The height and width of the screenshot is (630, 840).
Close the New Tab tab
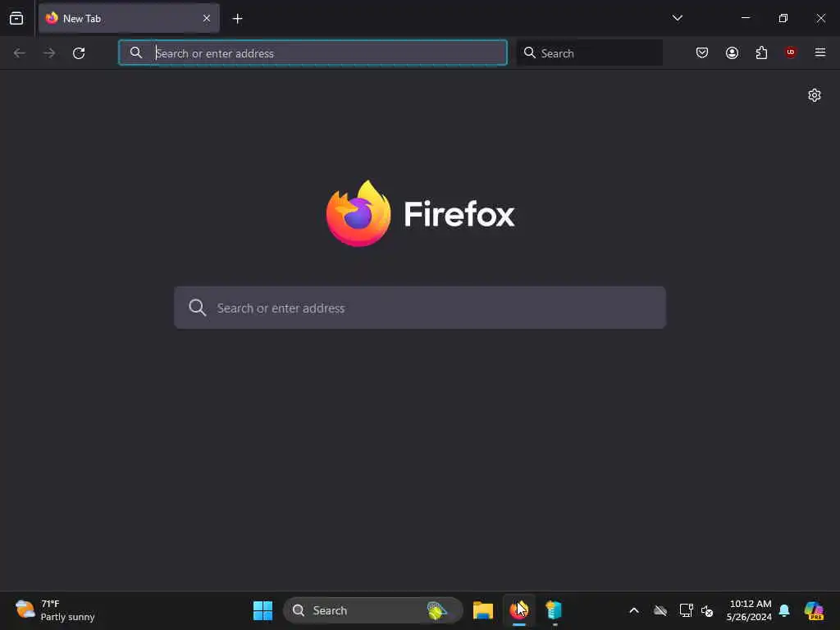(206, 18)
